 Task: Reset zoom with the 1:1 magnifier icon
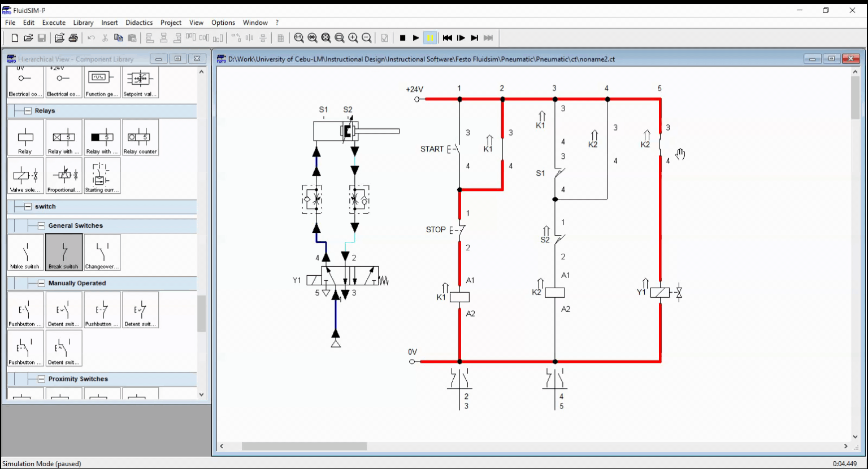pos(299,38)
